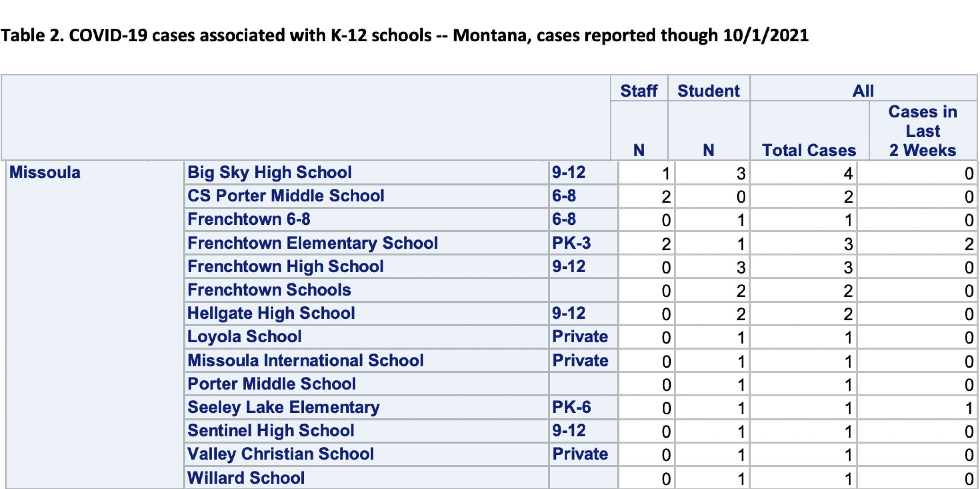Click the Loyola School table entry
This screenshot has width=980, height=489.
coord(244,337)
